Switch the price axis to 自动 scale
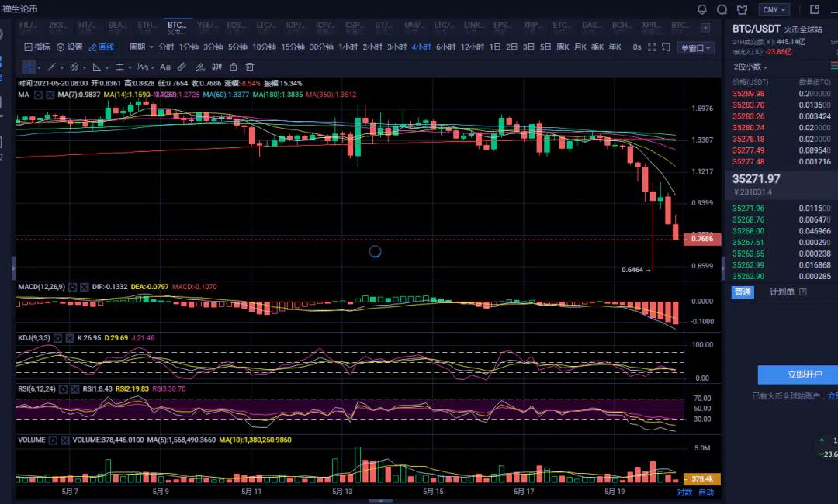This screenshot has width=838, height=504. tap(706, 492)
